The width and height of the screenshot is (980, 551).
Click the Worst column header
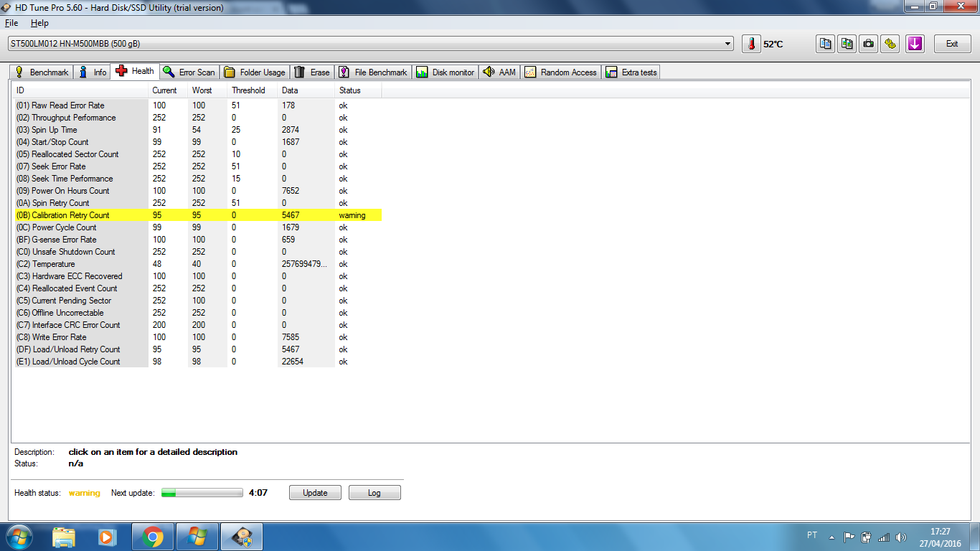tap(207, 90)
